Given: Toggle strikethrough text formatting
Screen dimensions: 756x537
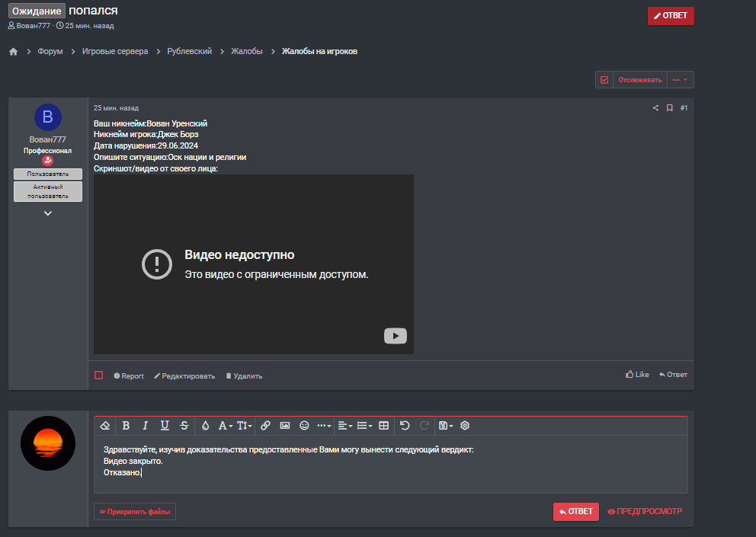Looking at the screenshot, I should (x=184, y=426).
